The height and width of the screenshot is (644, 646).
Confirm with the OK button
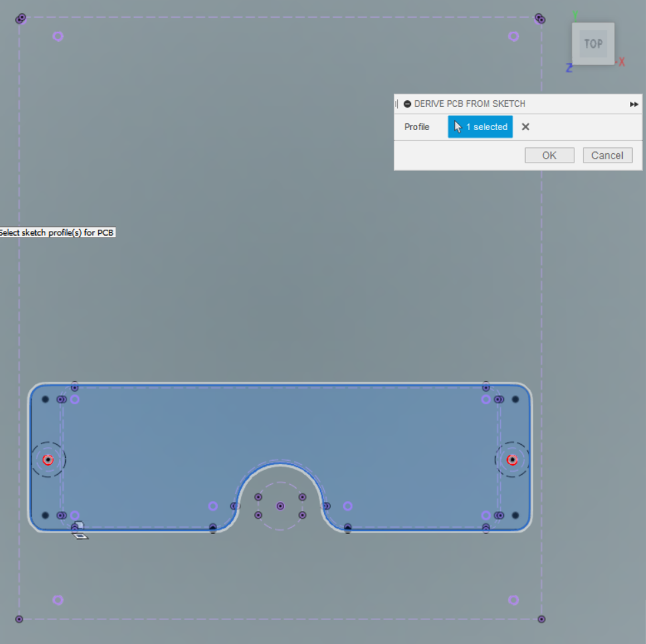point(549,155)
